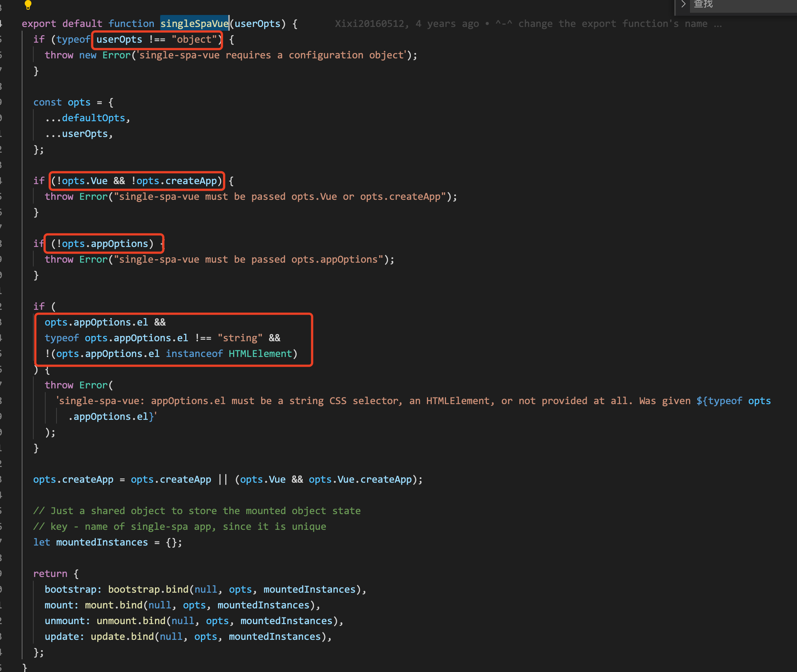Image resolution: width=797 pixels, height=672 pixels.
Task: Click the 'const opts' declaration keyword
Action: coord(47,103)
